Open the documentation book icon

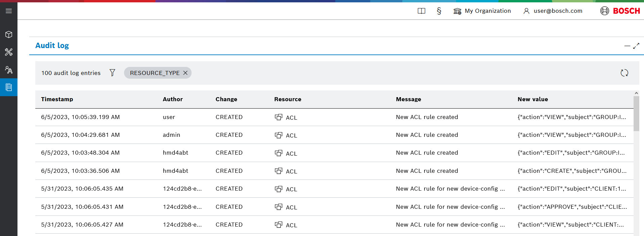pyautogui.click(x=421, y=11)
